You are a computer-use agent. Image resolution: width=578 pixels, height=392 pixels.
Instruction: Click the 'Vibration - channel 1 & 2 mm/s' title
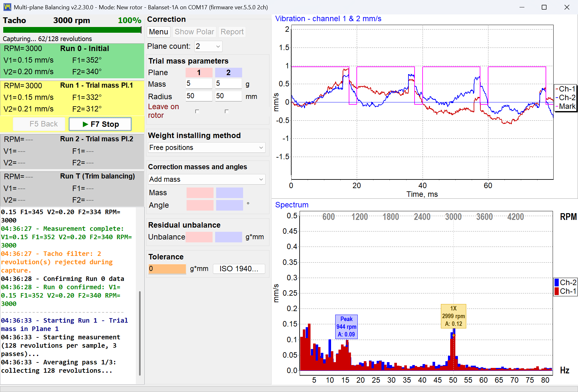(x=328, y=19)
